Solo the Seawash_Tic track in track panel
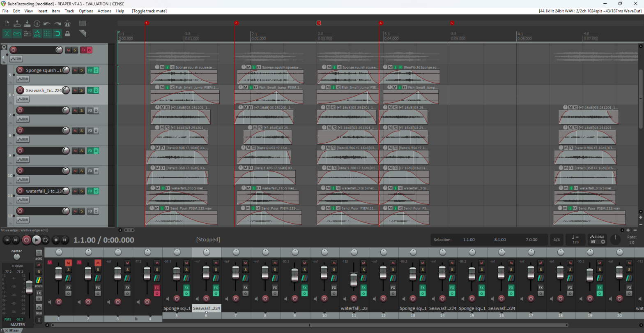 81,90
